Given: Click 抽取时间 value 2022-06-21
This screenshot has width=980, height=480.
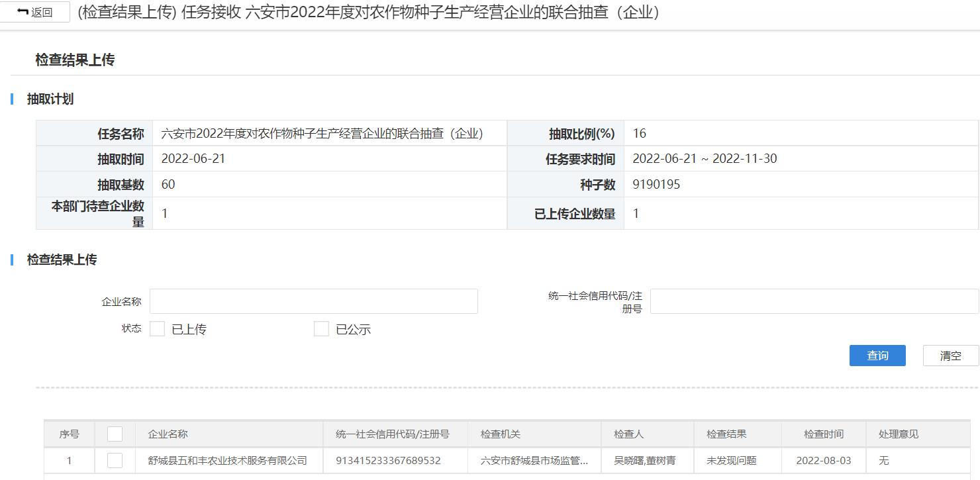Looking at the screenshot, I should point(193,159).
